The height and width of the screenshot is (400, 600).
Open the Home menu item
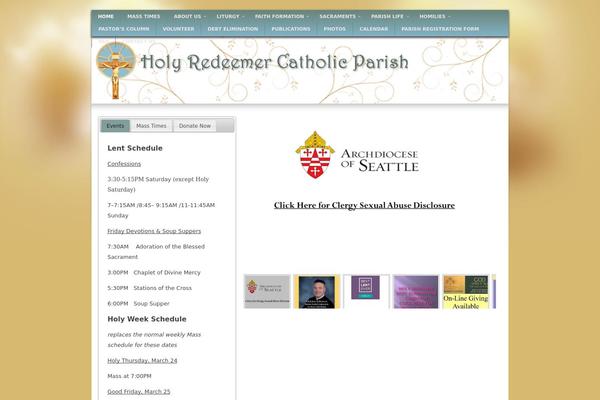106,16
